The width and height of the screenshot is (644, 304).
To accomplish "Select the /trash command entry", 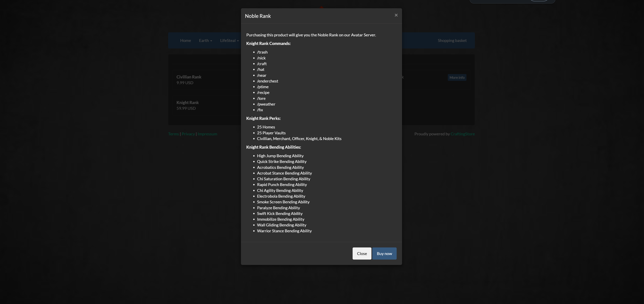I will [262, 52].
